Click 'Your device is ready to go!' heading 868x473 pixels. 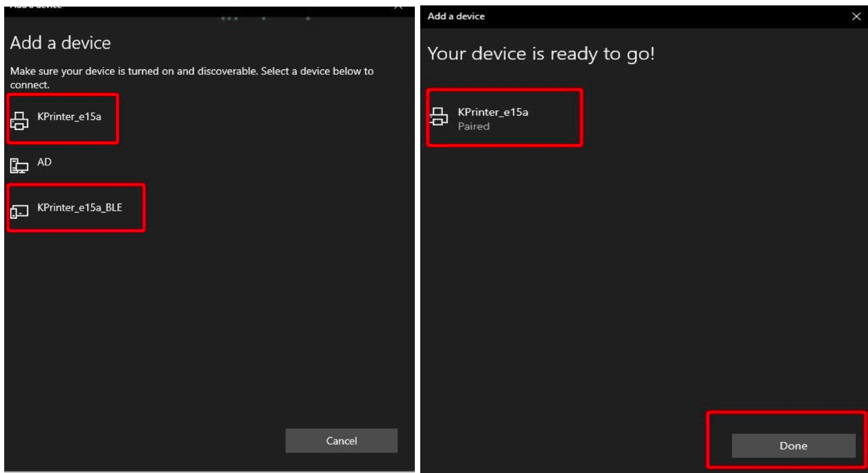coord(541,54)
